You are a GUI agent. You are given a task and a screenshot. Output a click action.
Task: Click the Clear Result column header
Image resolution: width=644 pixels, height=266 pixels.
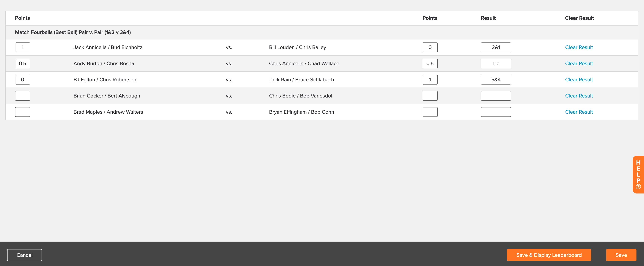coord(579,18)
